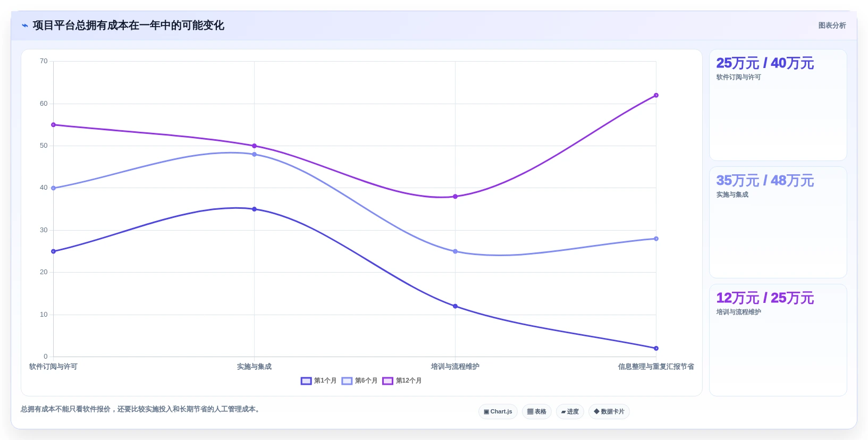Click the 第1个月 legend color box

click(x=306, y=381)
